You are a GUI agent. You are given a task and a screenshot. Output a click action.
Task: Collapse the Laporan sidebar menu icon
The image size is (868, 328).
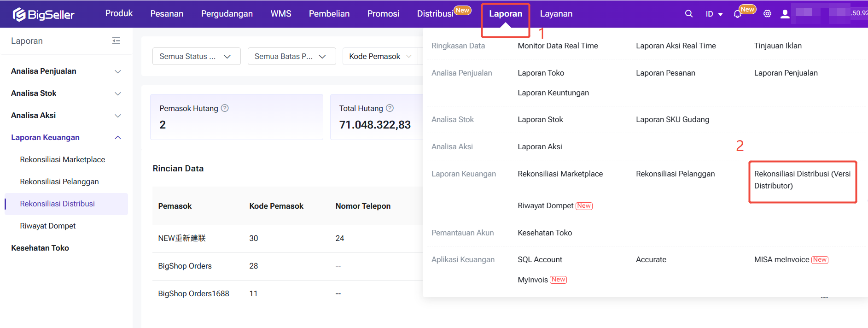pyautogui.click(x=116, y=41)
